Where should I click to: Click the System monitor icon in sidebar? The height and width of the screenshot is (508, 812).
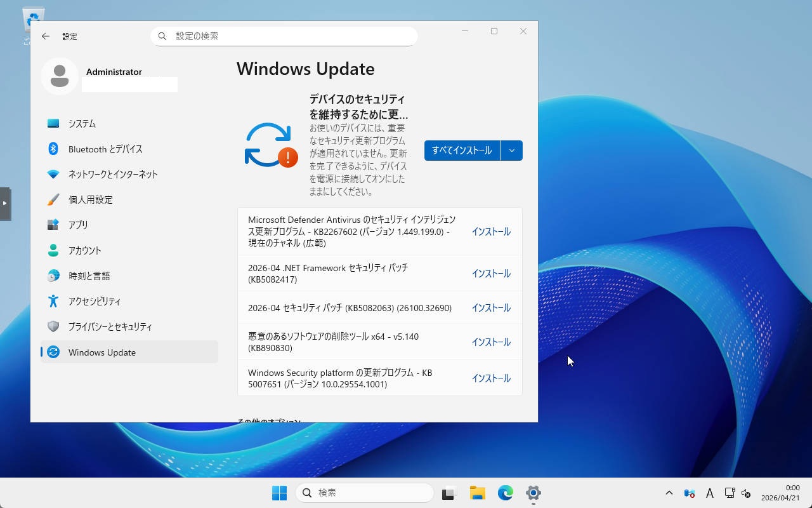click(53, 124)
